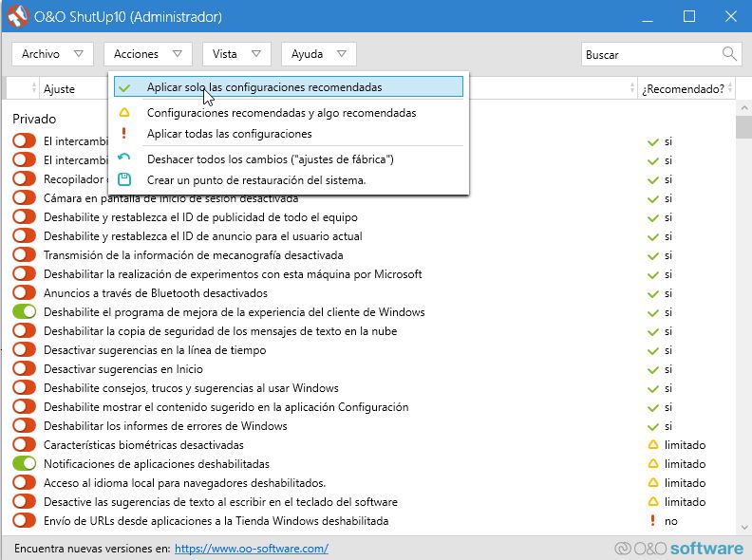Sort by the ¿Recomendado? column header
The width and height of the screenshot is (752, 560).
(x=686, y=88)
